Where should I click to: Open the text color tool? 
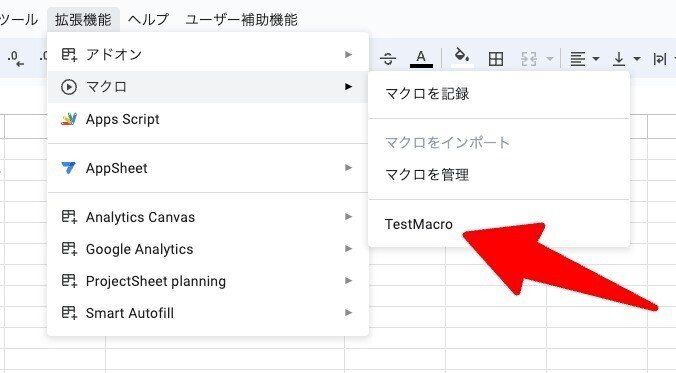tap(421, 58)
